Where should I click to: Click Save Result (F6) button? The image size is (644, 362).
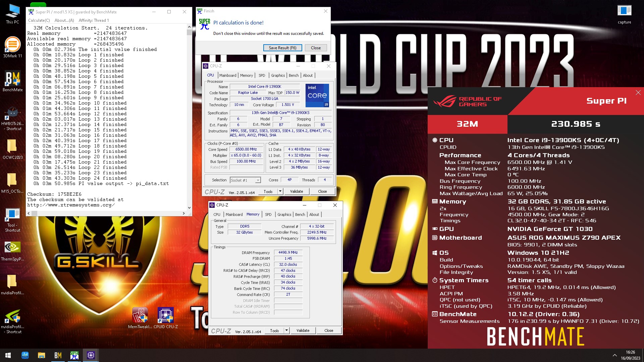pos(282,48)
